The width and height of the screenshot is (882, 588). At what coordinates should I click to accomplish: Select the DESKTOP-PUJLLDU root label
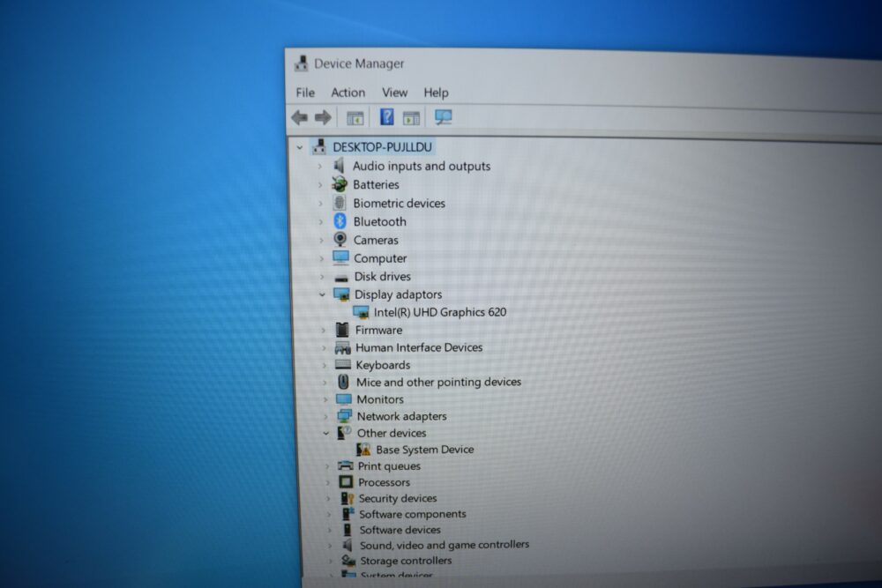pyautogui.click(x=383, y=147)
